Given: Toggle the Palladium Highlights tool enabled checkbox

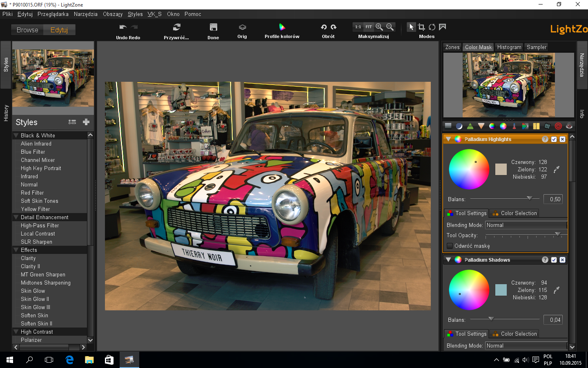Looking at the screenshot, I should click(x=554, y=139).
